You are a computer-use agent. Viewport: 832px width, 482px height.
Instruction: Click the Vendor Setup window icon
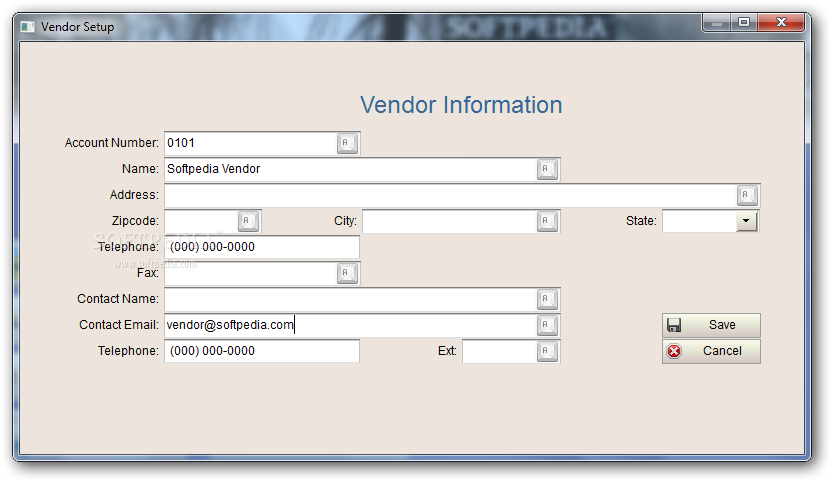point(28,27)
